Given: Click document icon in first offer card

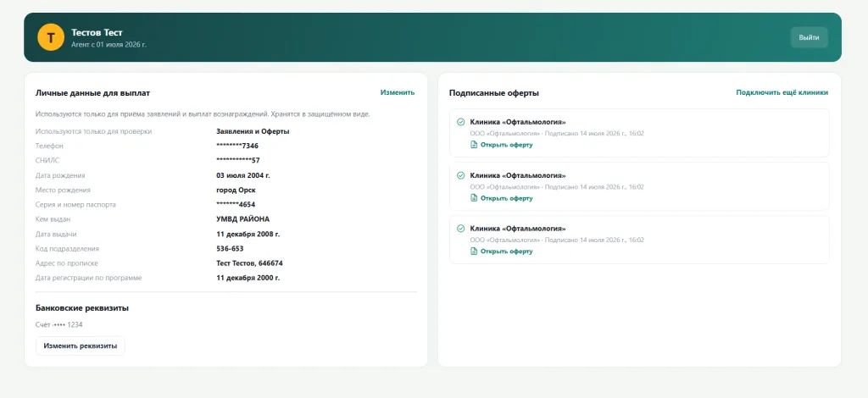Looking at the screenshot, I should (473, 145).
